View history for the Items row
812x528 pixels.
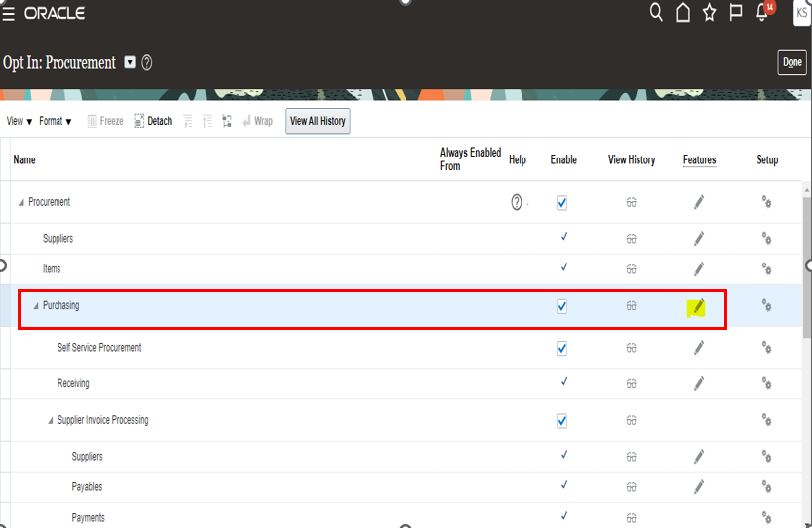click(x=631, y=269)
